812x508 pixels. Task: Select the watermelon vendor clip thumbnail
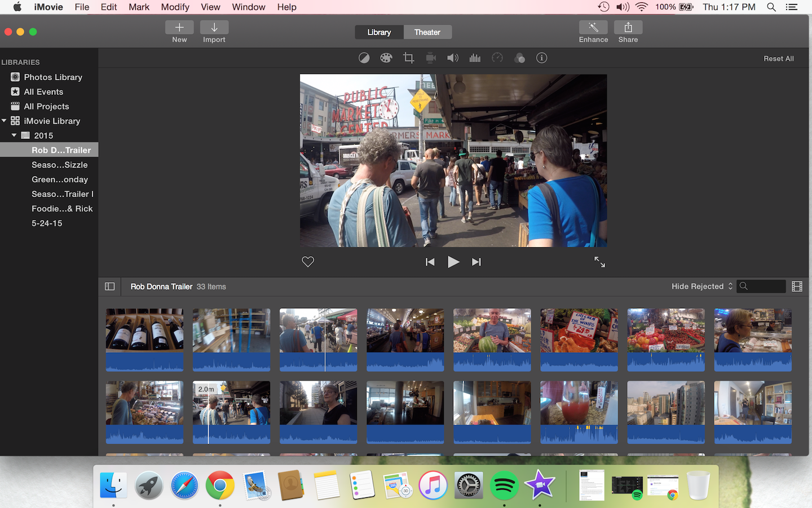(492, 331)
